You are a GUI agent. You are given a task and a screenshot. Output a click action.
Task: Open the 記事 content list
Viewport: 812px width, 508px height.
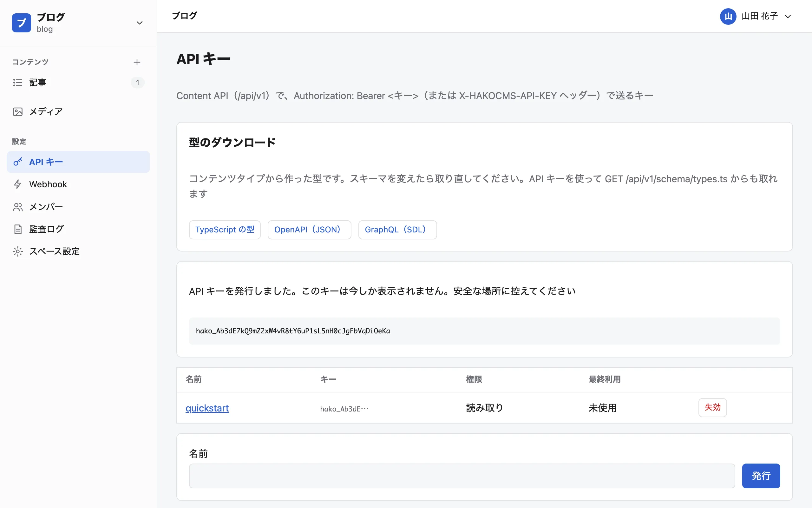78,83
